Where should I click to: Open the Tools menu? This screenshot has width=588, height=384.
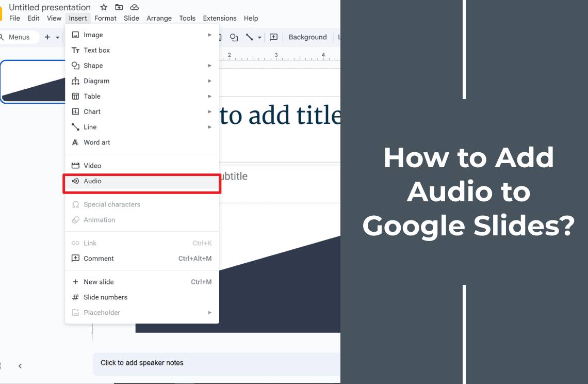(187, 18)
